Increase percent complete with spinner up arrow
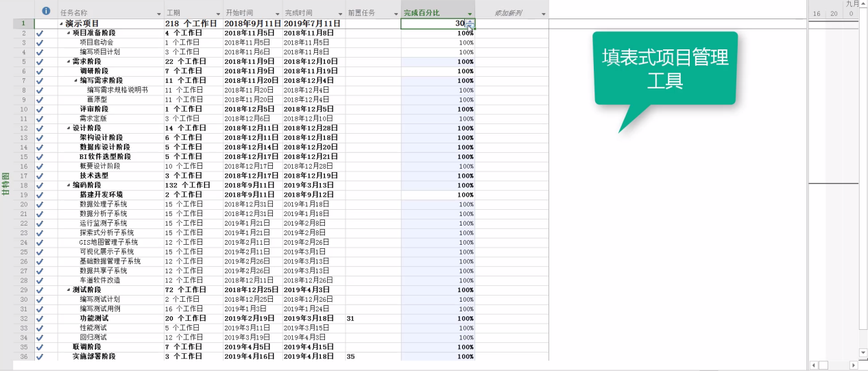Image resolution: width=868 pixels, height=371 pixels. click(470, 21)
